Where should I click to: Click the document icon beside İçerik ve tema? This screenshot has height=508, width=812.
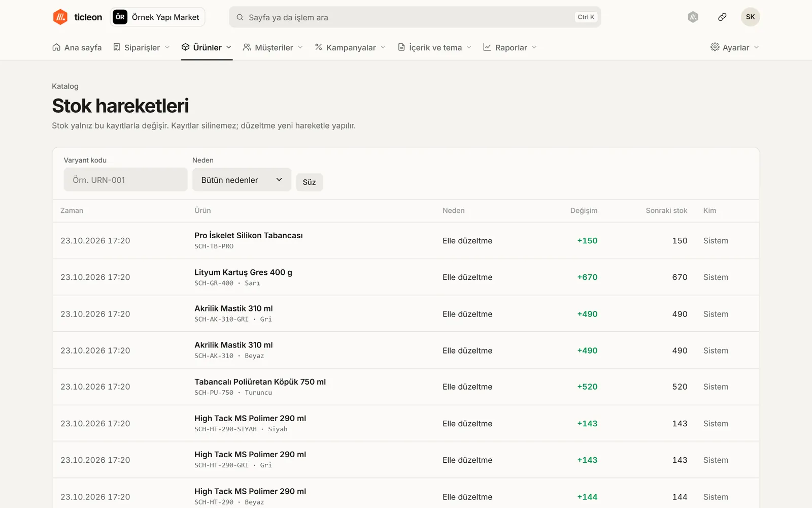point(401,47)
